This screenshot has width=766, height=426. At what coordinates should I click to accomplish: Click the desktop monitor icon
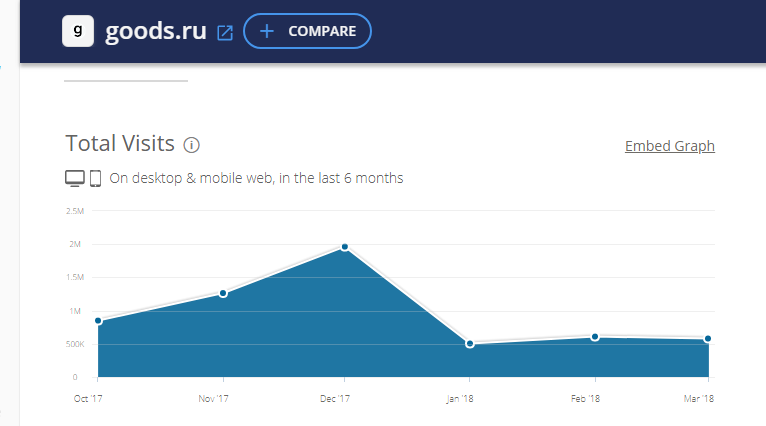pos(75,178)
